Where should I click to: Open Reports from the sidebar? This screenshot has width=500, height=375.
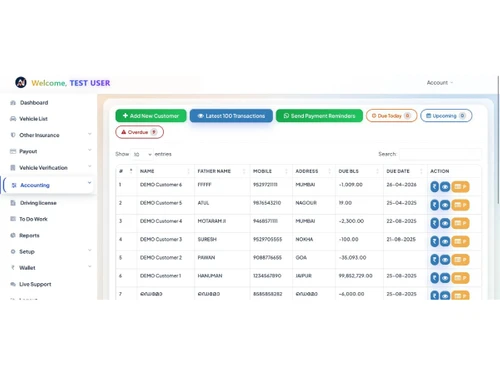click(x=29, y=235)
